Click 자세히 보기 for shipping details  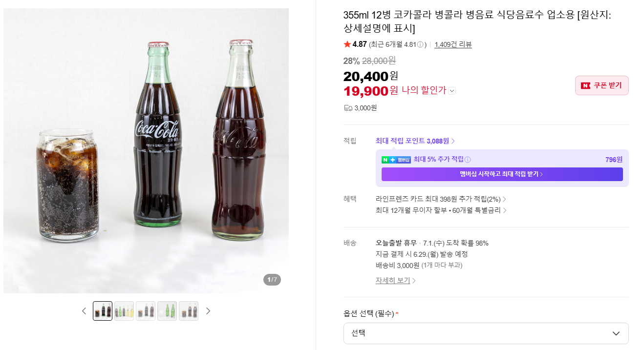coord(396,281)
